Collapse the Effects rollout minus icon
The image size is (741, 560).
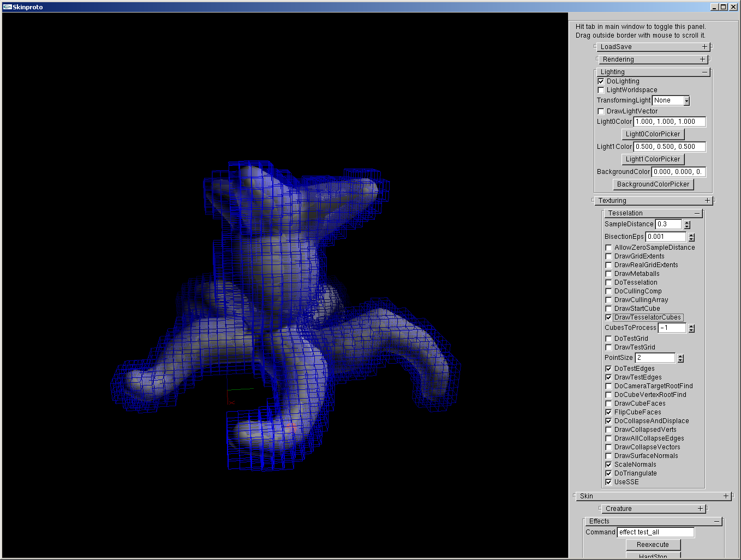click(716, 521)
